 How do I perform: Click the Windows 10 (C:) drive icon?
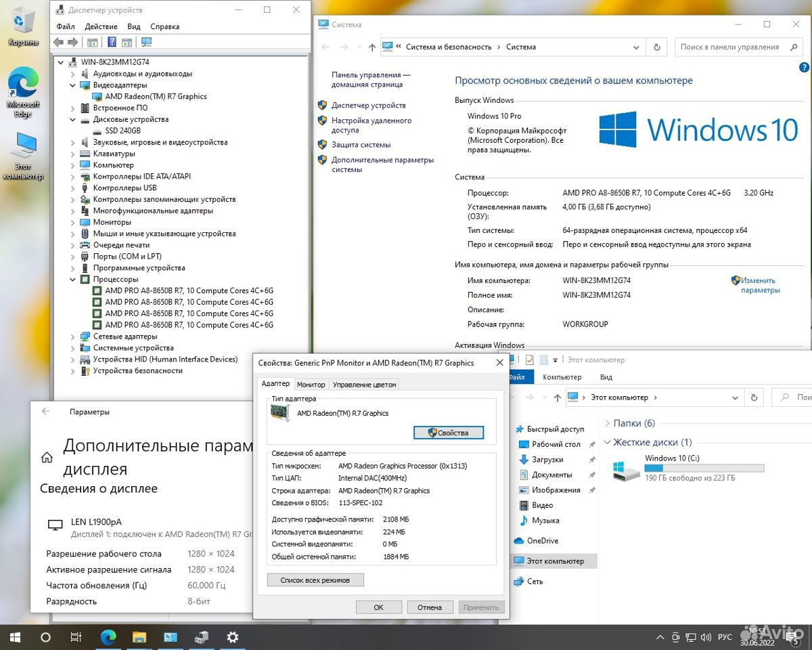click(626, 470)
